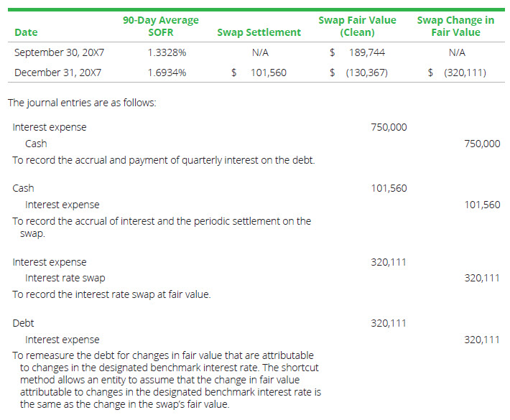
Task: Click the 320,111 debit amount beside Debt
Action: point(389,323)
